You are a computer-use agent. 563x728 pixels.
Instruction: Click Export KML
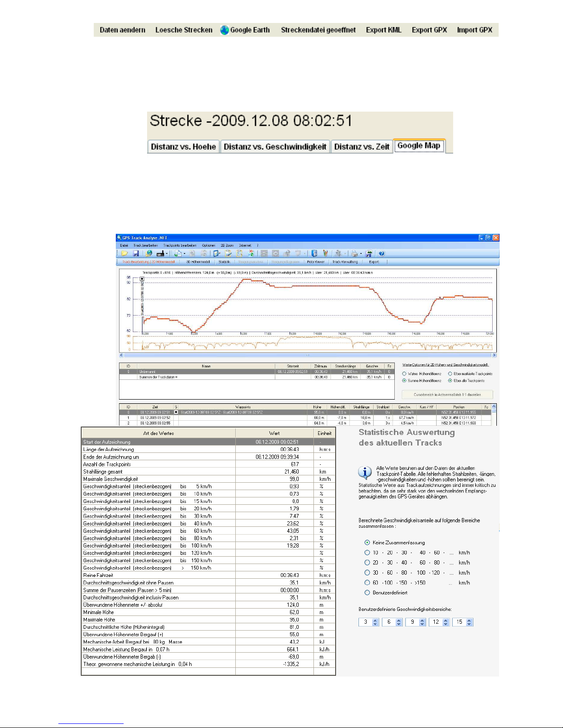[x=384, y=30]
